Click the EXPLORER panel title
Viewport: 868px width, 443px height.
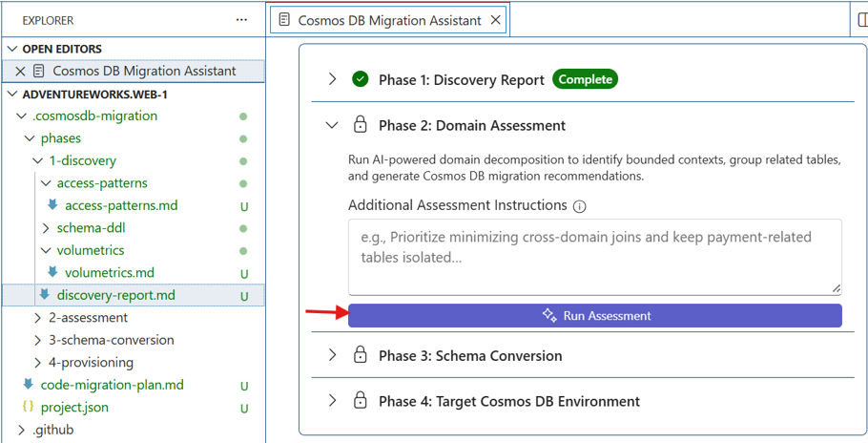coord(48,20)
